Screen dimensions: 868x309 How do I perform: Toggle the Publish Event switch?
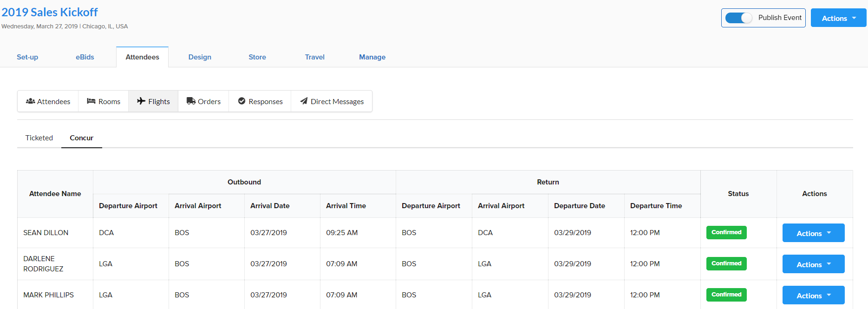(738, 18)
